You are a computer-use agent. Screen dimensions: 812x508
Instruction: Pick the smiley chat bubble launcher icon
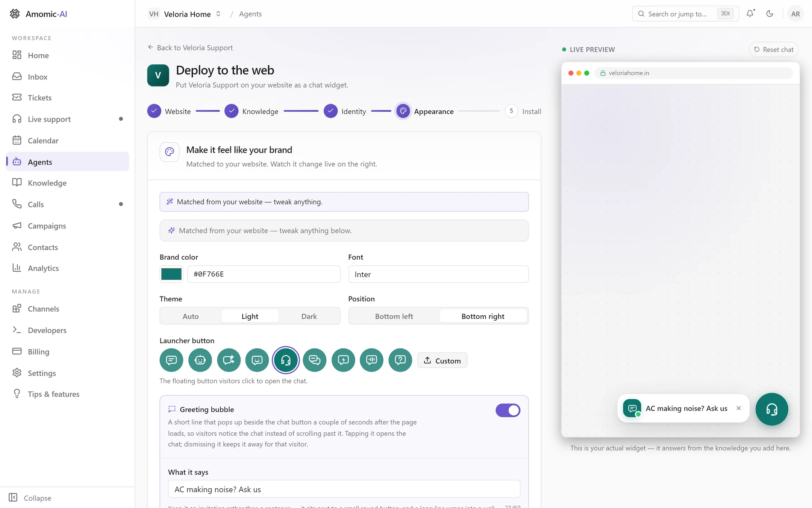[257, 360]
